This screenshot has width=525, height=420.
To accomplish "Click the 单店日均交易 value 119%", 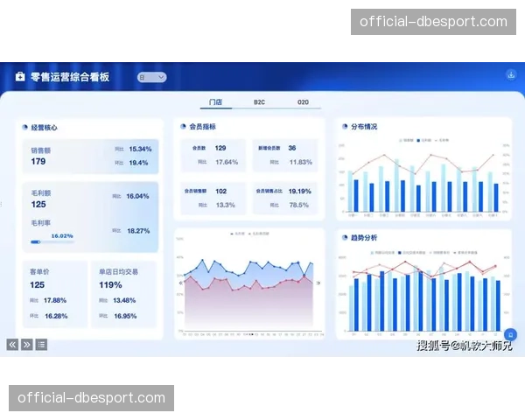I will coord(110,285).
